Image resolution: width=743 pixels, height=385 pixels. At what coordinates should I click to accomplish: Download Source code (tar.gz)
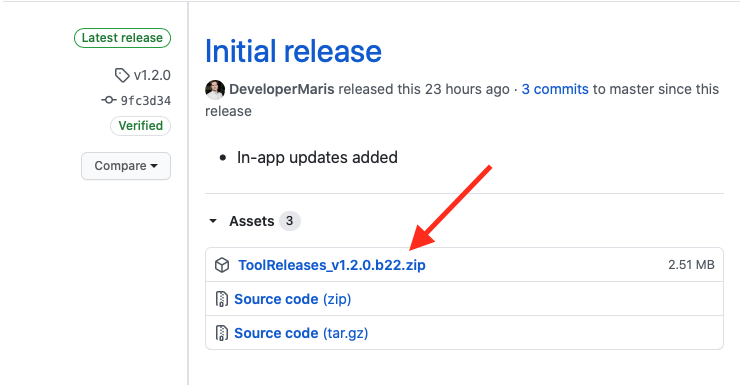tap(301, 333)
